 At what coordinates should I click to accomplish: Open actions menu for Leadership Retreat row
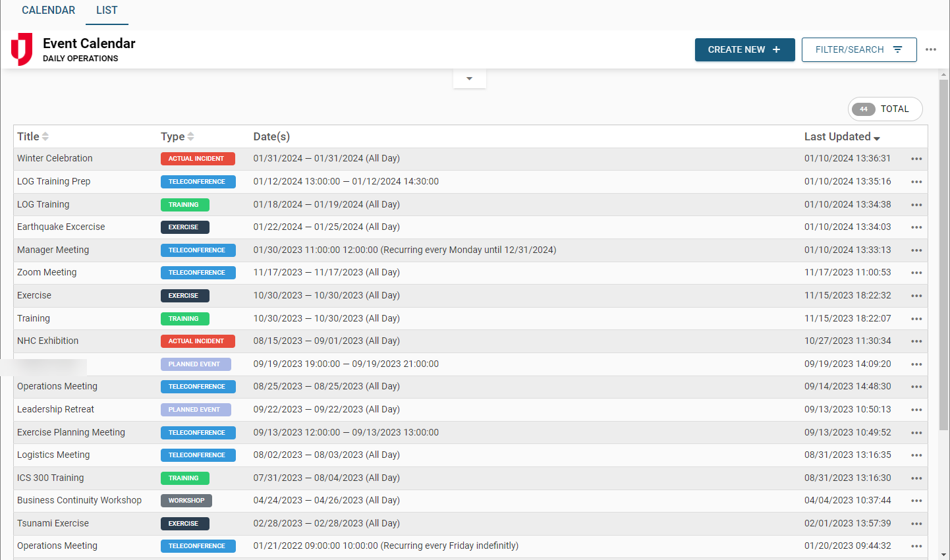point(916,410)
